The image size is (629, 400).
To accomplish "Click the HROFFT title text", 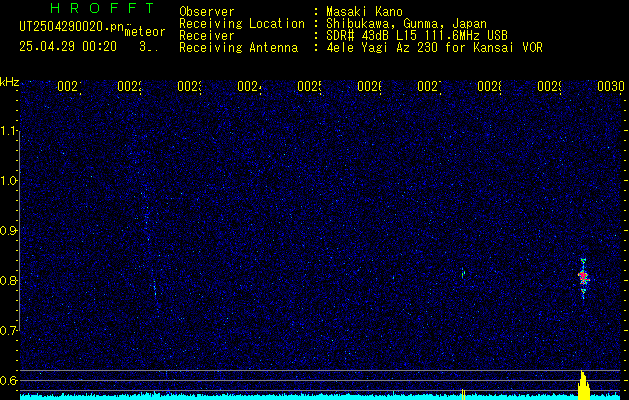I will [x=102, y=8].
